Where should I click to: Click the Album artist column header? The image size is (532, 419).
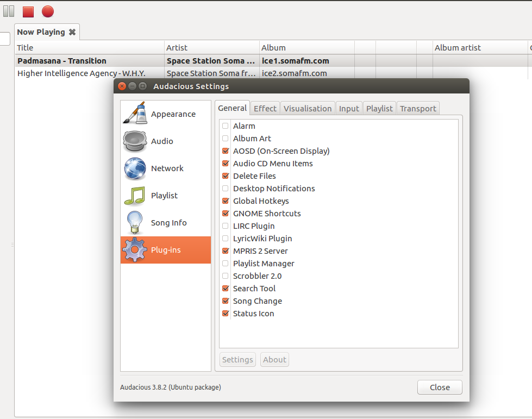click(x=480, y=48)
